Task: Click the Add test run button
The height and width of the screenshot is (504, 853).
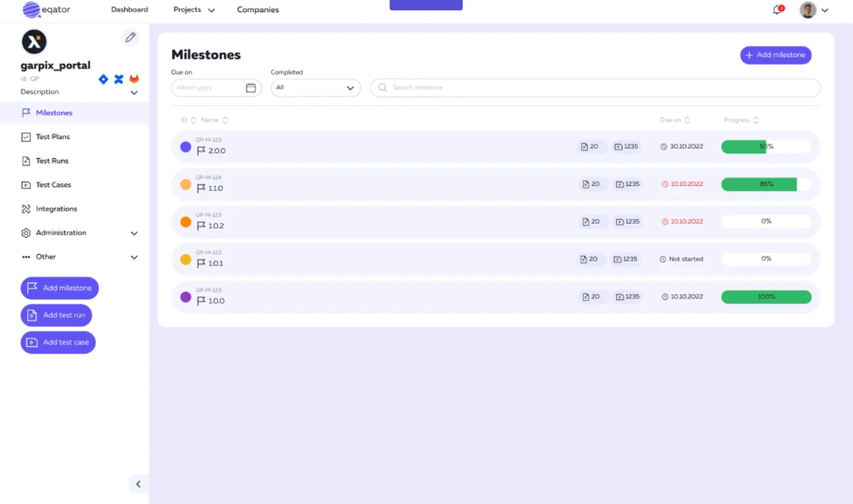Action: tap(56, 315)
